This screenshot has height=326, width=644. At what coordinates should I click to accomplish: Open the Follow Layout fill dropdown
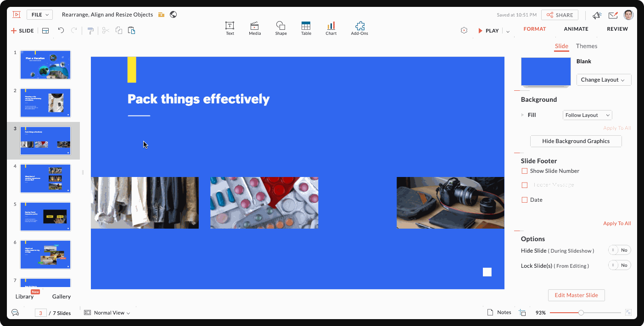[587, 115]
